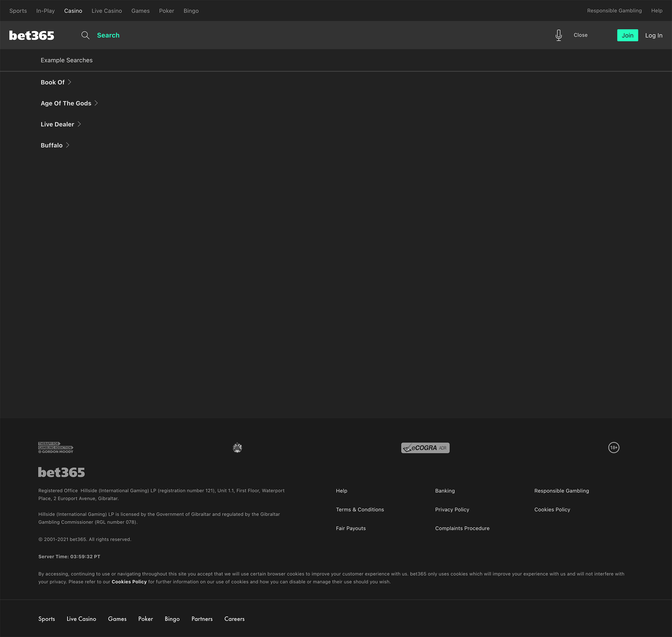The image size is (672, 637).
Task: Open the Gordon Moody gambling therapy logo
Action: (56, 448)
